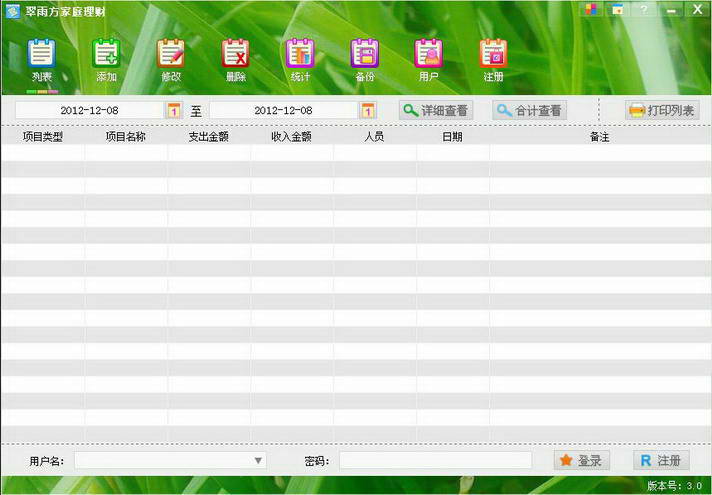
Task: Click the colorful skin icon in title bar
Action: click(592, 9)
